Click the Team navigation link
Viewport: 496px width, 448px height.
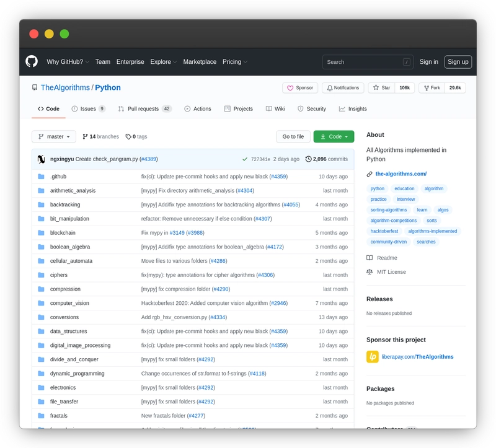pyautogui.click(x=103, y=61)
